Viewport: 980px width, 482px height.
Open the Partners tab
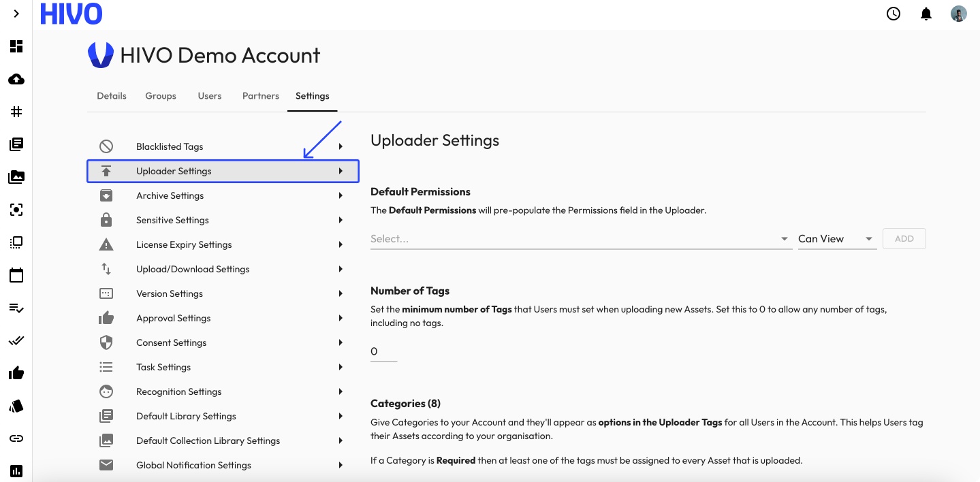pos(261,96)
